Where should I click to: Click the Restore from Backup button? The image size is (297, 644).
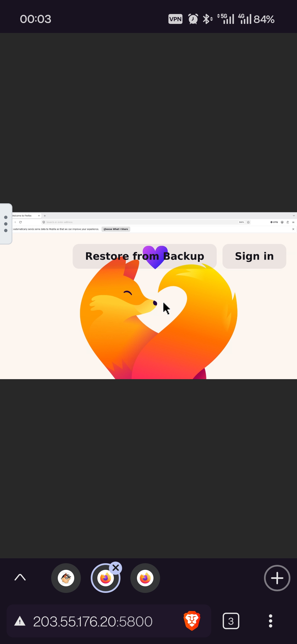[x=145, y=256]
